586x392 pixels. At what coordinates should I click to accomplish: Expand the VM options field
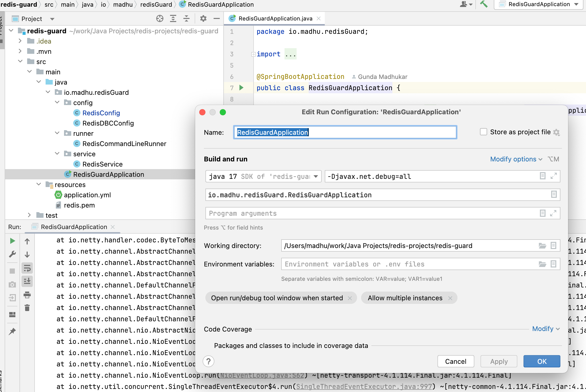554,176
